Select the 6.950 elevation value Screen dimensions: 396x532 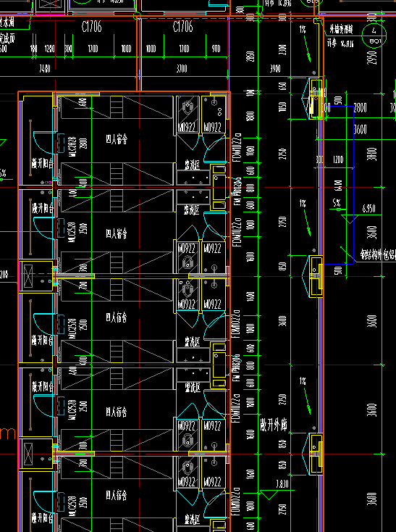pyautogui.click(x=368, y=208)
